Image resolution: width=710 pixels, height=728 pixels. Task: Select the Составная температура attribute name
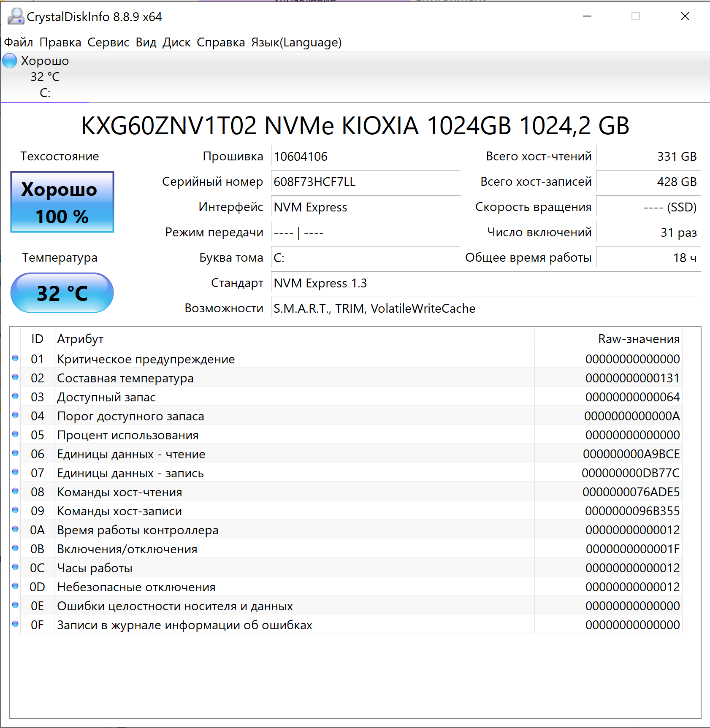tap(125, 378)
